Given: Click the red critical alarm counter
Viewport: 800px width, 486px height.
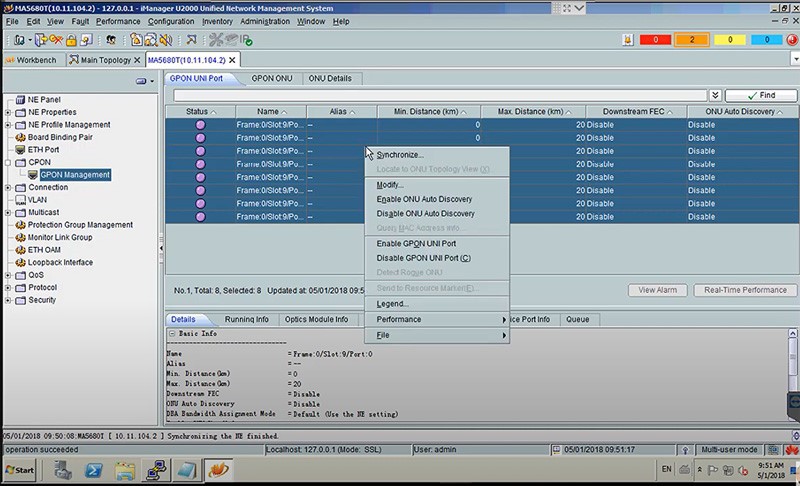Looking at the screenshot, I should pos(655,40).
